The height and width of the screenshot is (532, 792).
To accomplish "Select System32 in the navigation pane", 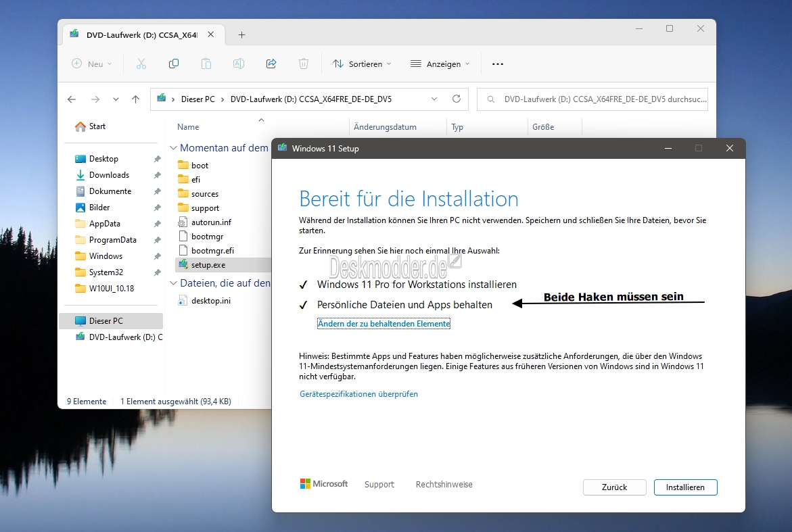I will [x=106, y=272].
